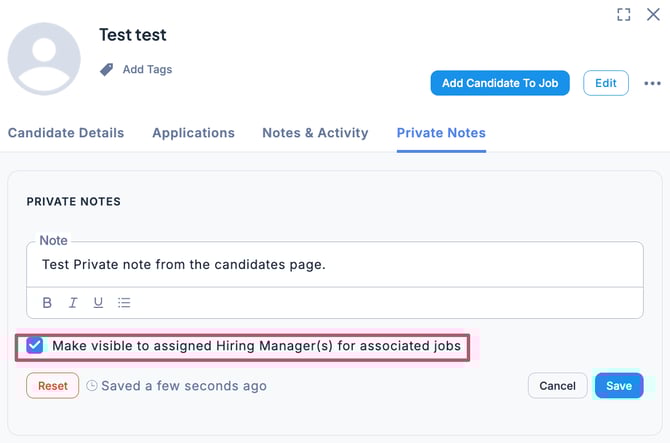This screenshot has width=670, height=443.
Task: Cancel editing the private note
Action: (557, 386)
